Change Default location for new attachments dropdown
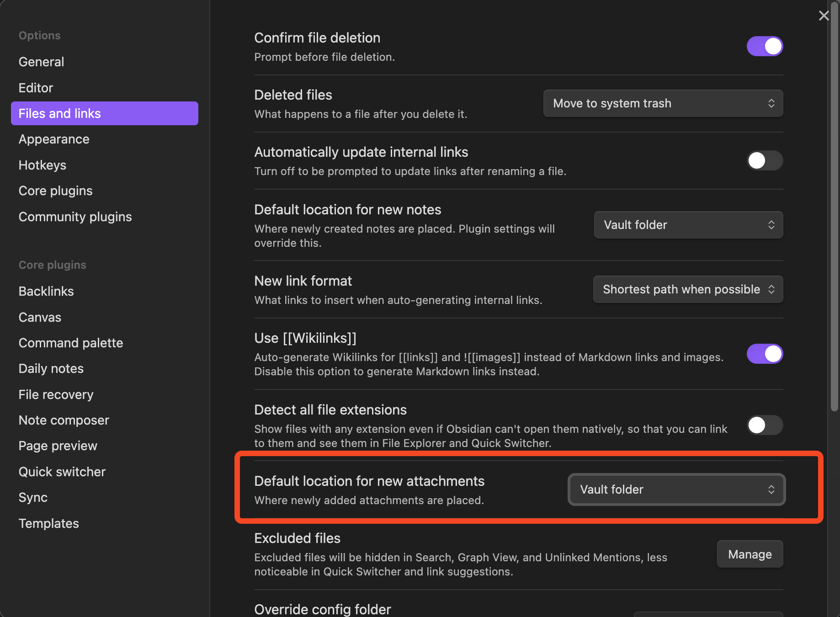Screen dimensions: 840x617 point(676,489)
